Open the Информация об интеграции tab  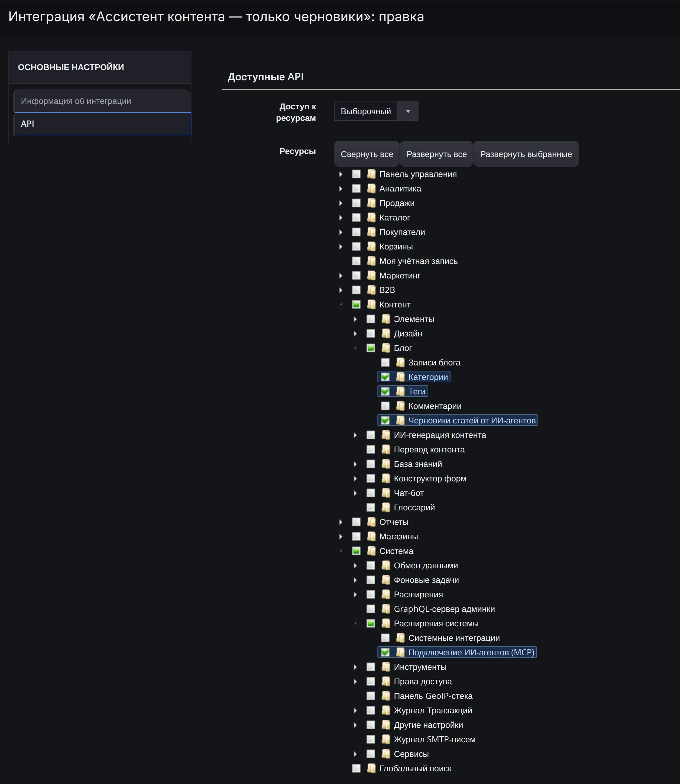click(x=102, y=101)
